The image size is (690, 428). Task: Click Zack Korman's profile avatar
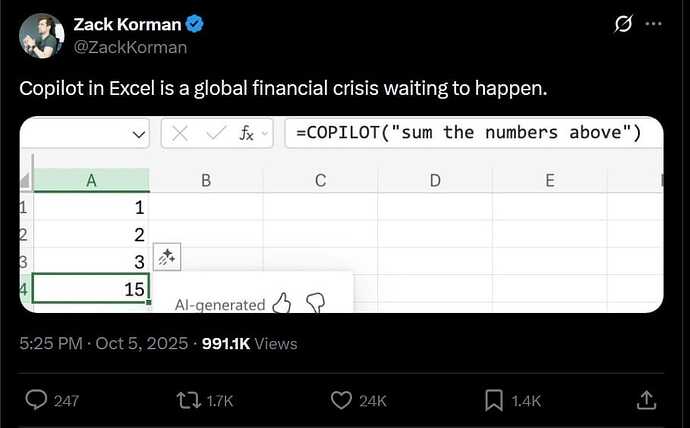point(40,34)
